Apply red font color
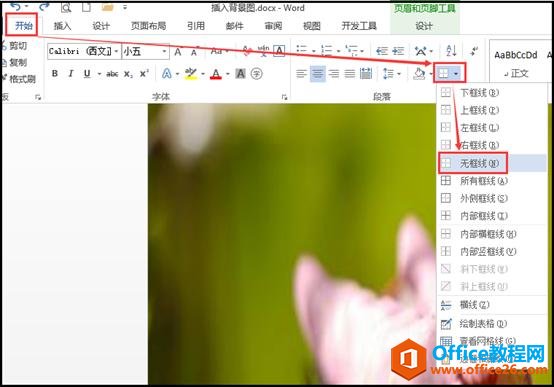The height and width of the screenshot is (387, 554). point(216,74)
